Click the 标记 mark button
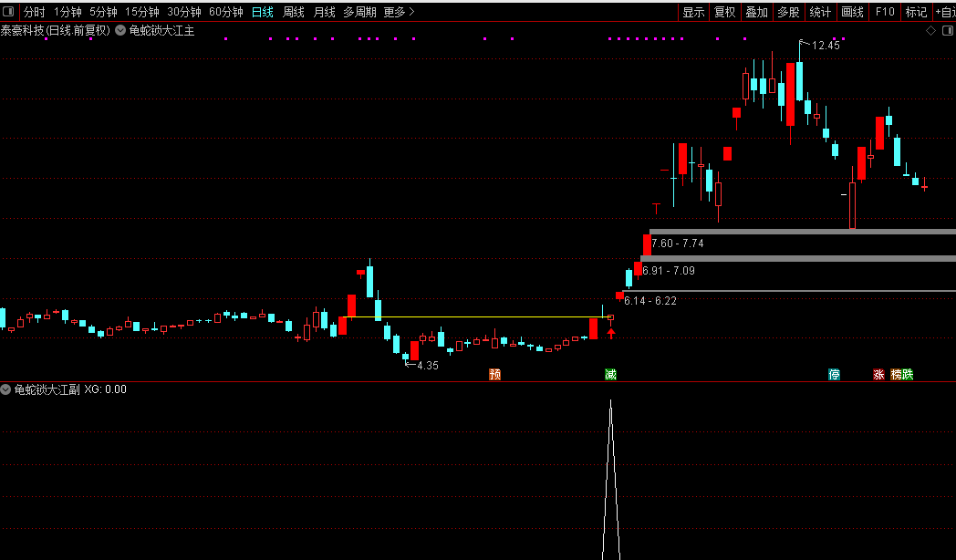 pyautogui.click(x=916, y=12)
